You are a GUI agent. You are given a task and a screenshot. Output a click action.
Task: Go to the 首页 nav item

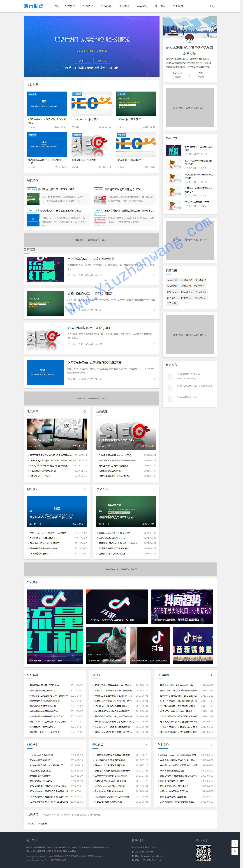(x=57, y=6)
